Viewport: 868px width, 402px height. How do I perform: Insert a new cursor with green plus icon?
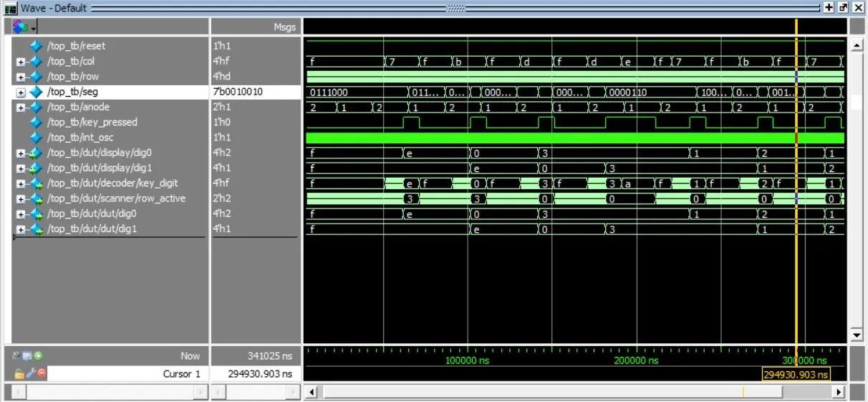[38, 355]
